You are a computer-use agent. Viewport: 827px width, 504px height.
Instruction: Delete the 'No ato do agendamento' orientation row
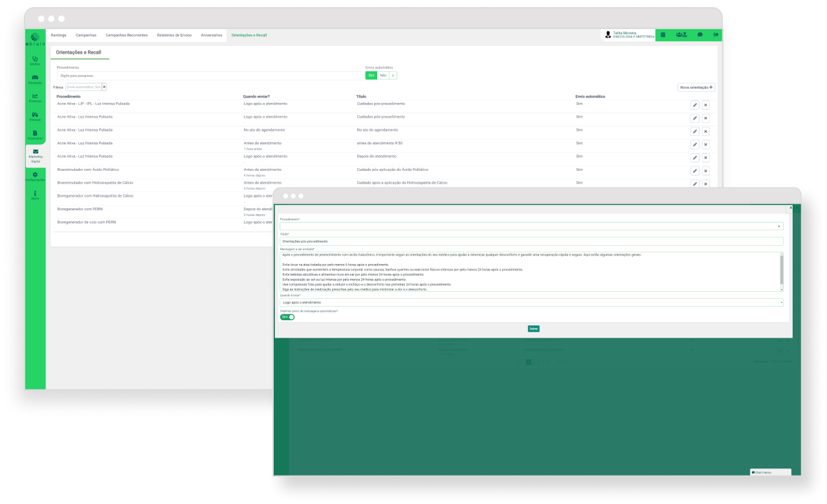coord(705,131)
